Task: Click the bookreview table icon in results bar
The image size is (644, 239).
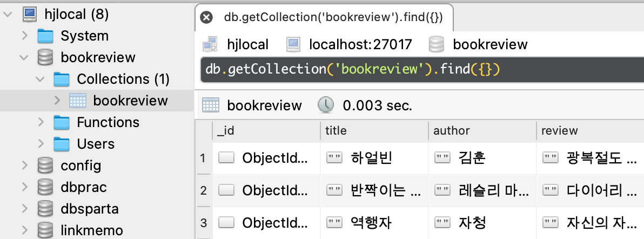Action: 210,106
